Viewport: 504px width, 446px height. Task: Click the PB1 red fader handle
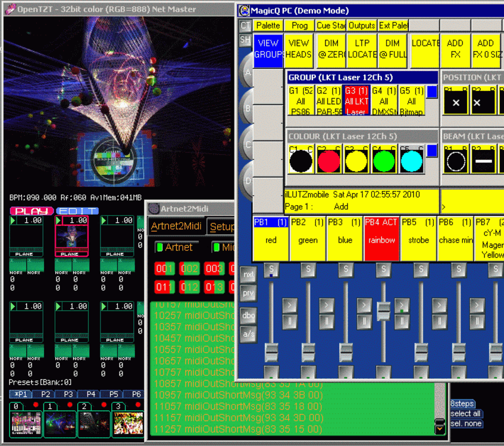[x=271, y=352]
